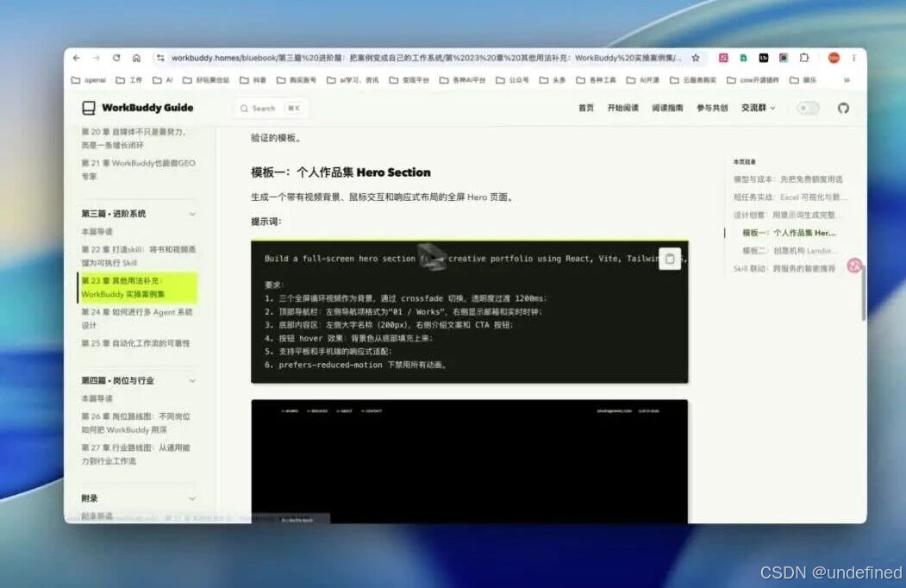Click the green extension icon in toolbar
The height and width of the screenshot is (588, 906).
(x=744, y=58)
